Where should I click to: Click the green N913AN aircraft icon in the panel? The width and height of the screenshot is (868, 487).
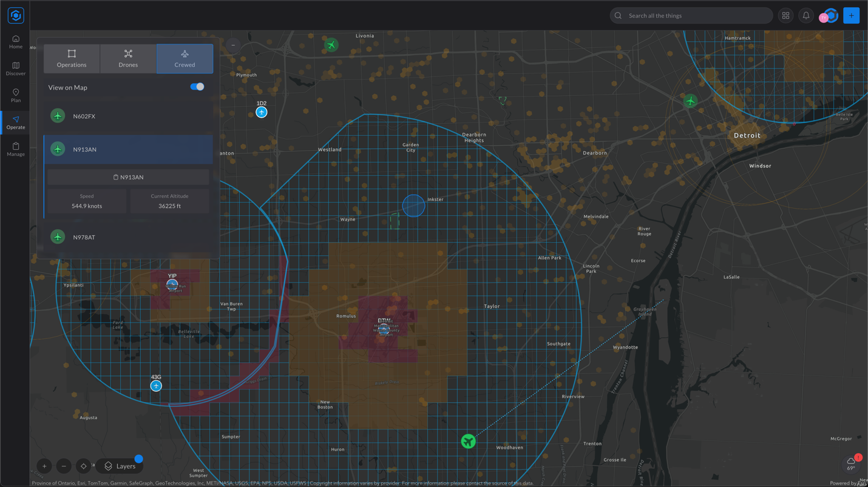(57, 149)
